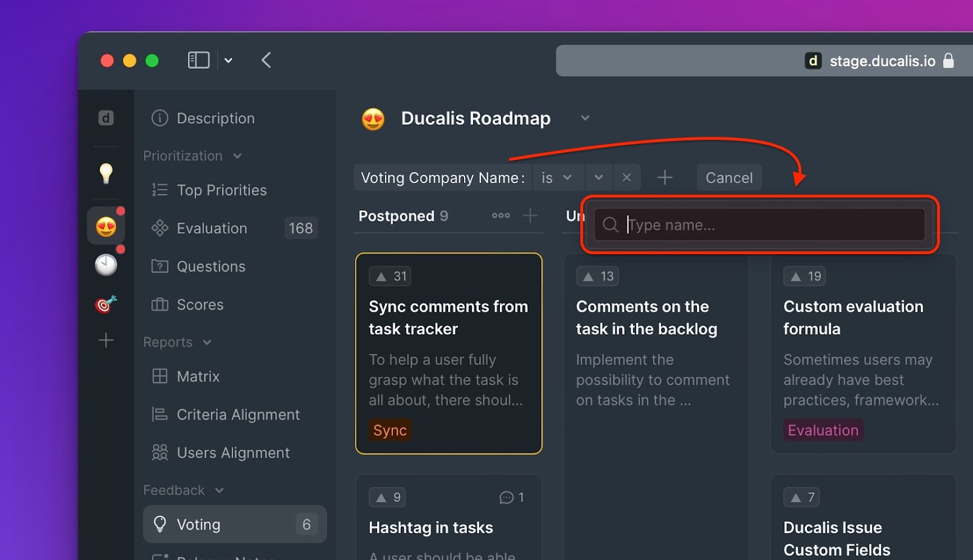Upvote the Sync comments from task tracker card
This screenshot has width=973, height=560.
[x=390, y=276]
